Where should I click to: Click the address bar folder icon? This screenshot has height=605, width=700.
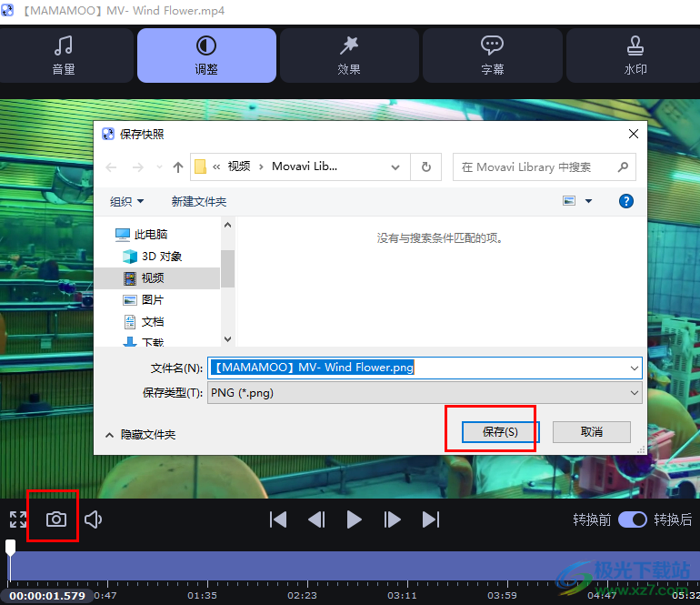[x=200, y=166]
